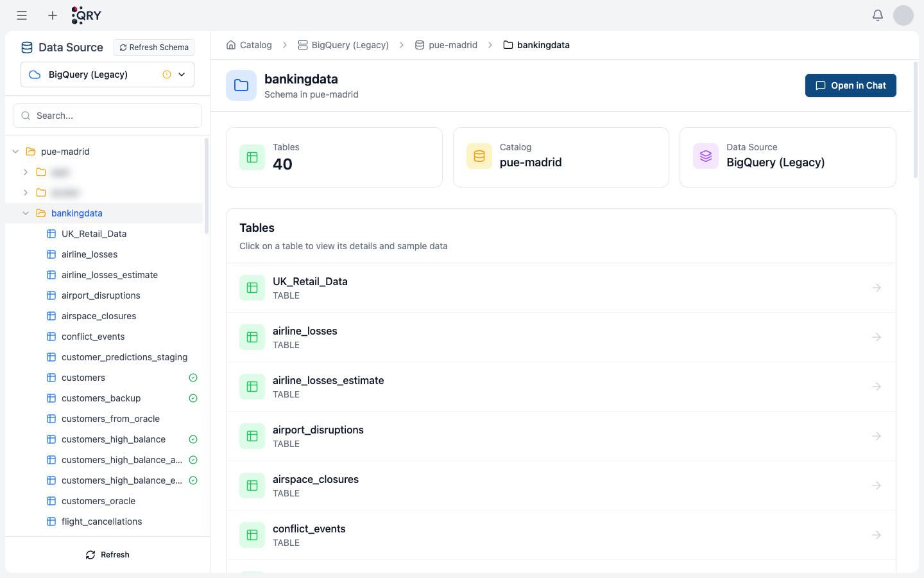Click checkmark icon next to customers_high_balance
The image size is (924, 578).
click(x=193, y=439)
